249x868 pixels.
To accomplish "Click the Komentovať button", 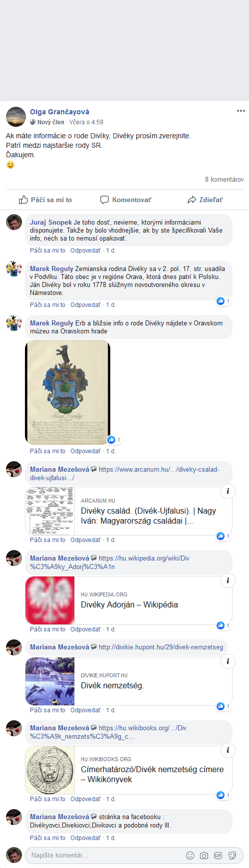I will [x=126, y=200].
